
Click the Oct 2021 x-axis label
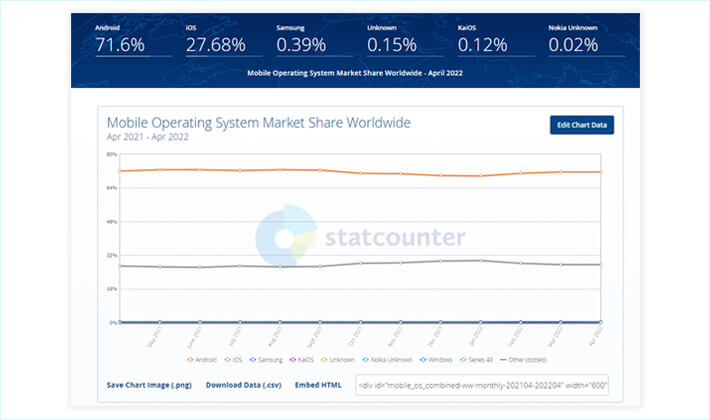[x=355, y=337]
